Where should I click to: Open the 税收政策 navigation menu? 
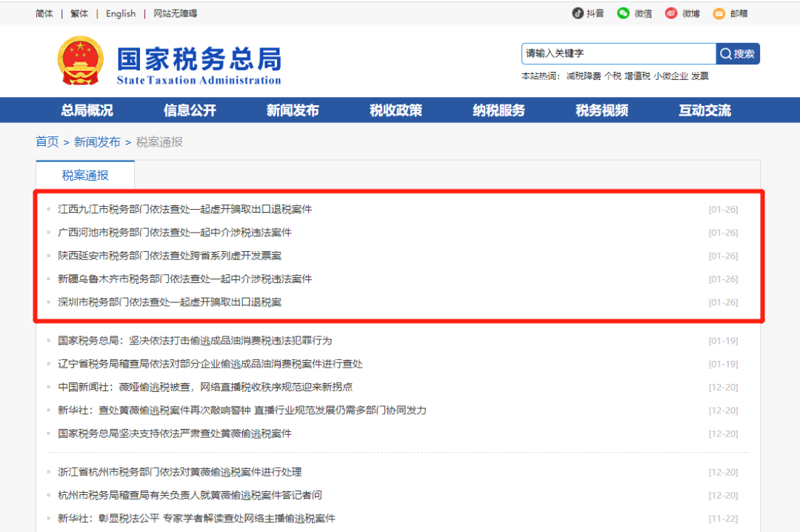point(395,110)
